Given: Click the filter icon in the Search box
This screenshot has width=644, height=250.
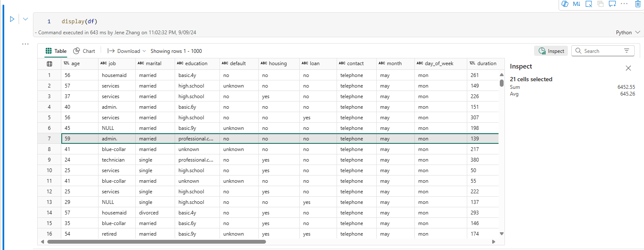Looking at the screenshot, I should (x=627, y=51).
